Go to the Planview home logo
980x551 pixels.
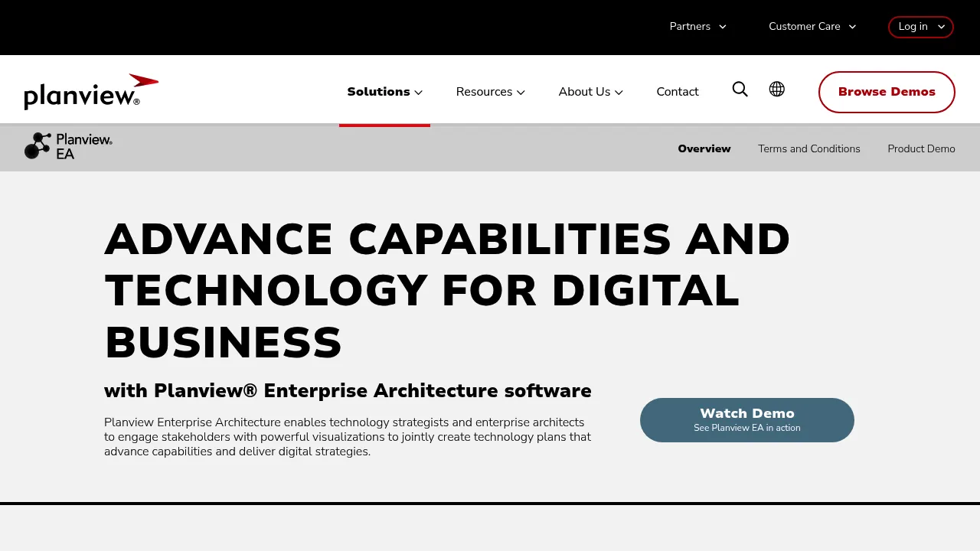tap(91, 92)
